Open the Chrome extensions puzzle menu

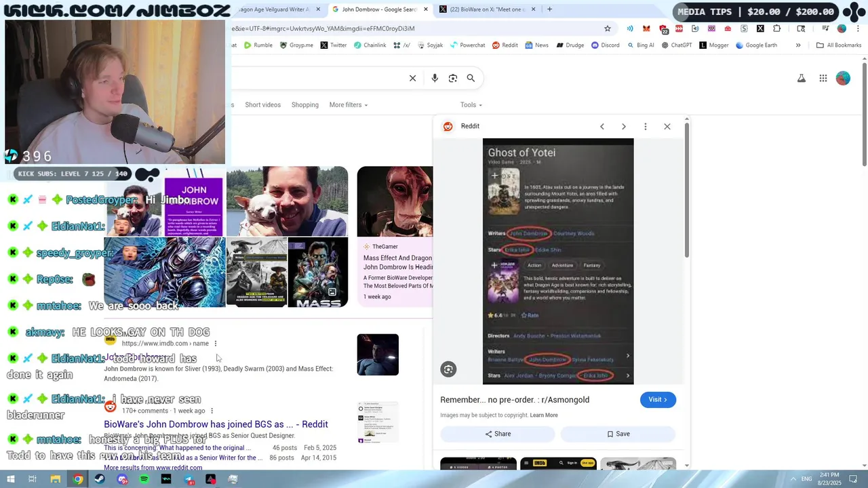776,28
